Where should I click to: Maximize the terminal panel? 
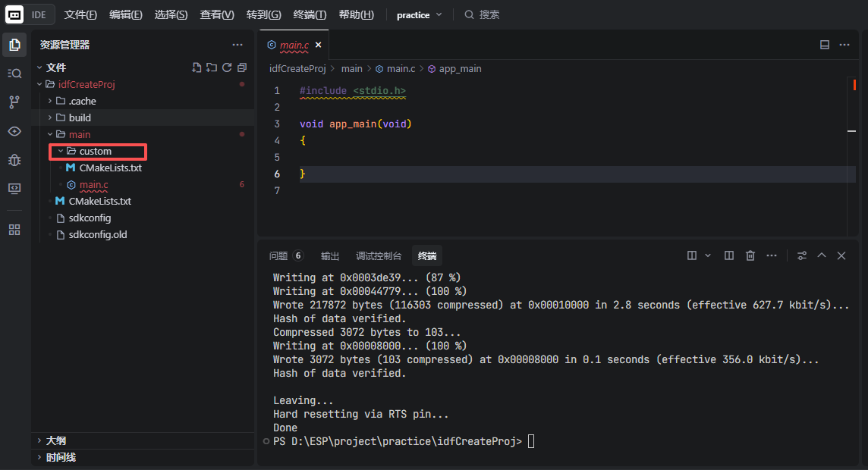pos(822,255)
